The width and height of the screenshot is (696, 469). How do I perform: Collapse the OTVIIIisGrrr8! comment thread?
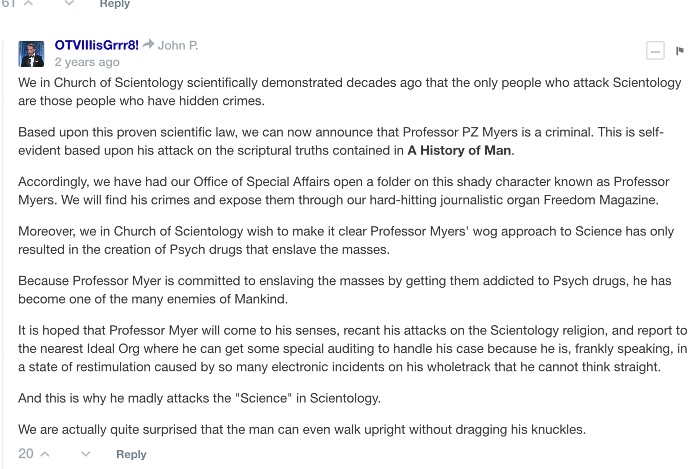coord(655,50)
